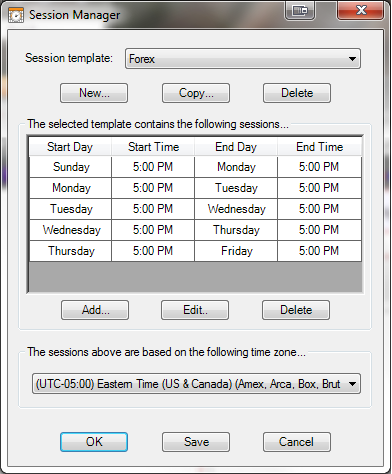392x474 pixels.
Task: Select the Start Time cell of Monday row
Action: pos(153,188)
